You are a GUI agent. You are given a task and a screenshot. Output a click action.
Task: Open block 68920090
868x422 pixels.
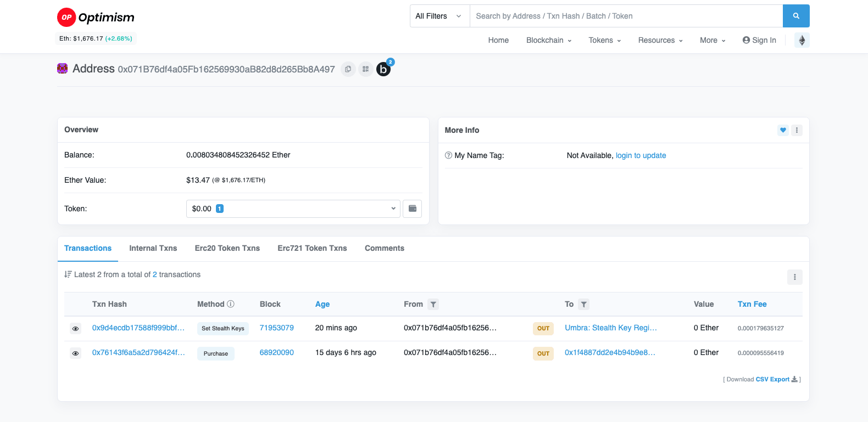tap(277, 352)
